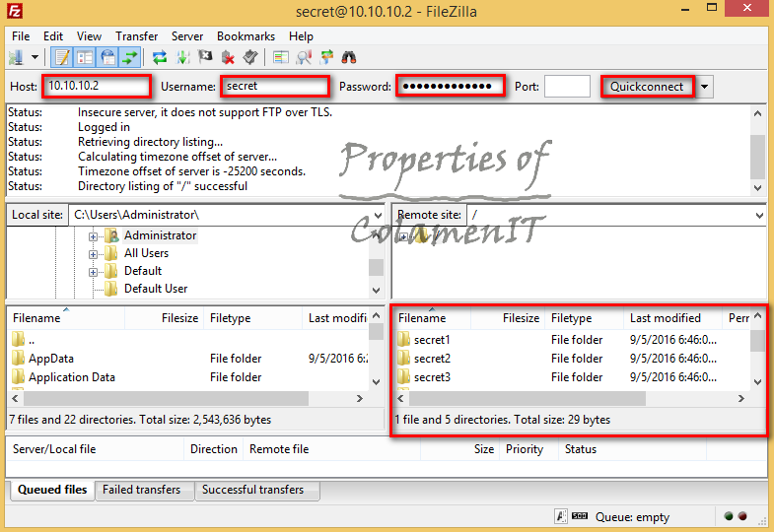Click the Direction queue column header

213,449
